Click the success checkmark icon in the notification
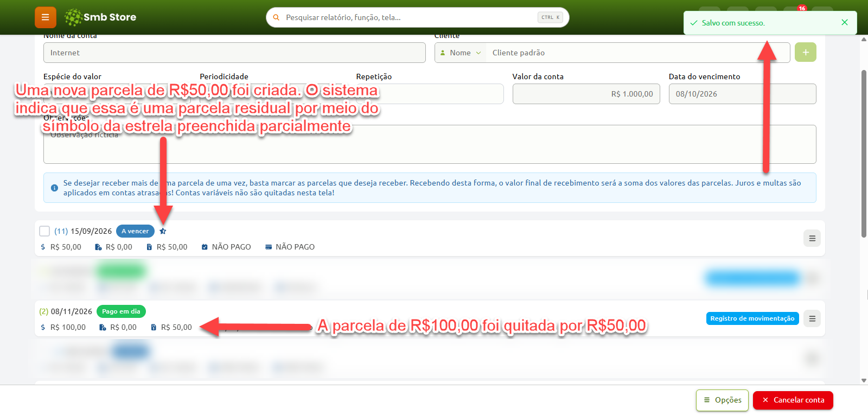The image size is (868, 415). click(x=693, y=23)
